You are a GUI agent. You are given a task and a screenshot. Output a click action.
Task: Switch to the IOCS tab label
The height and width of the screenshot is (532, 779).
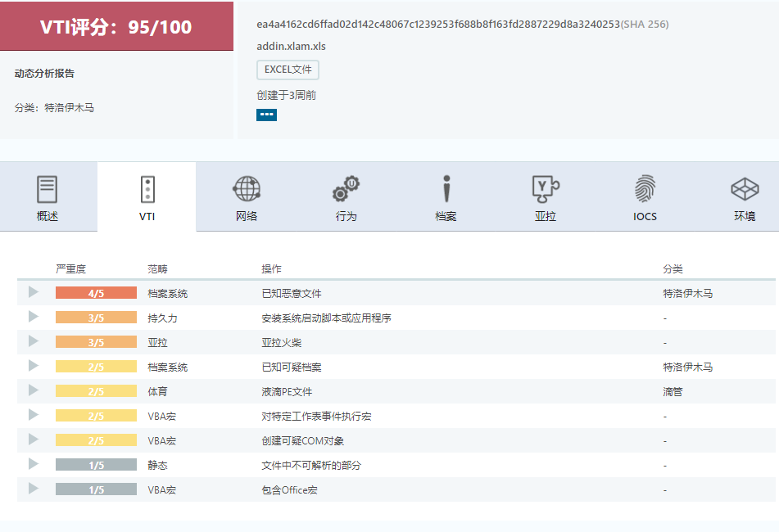(x=645, y=216)
